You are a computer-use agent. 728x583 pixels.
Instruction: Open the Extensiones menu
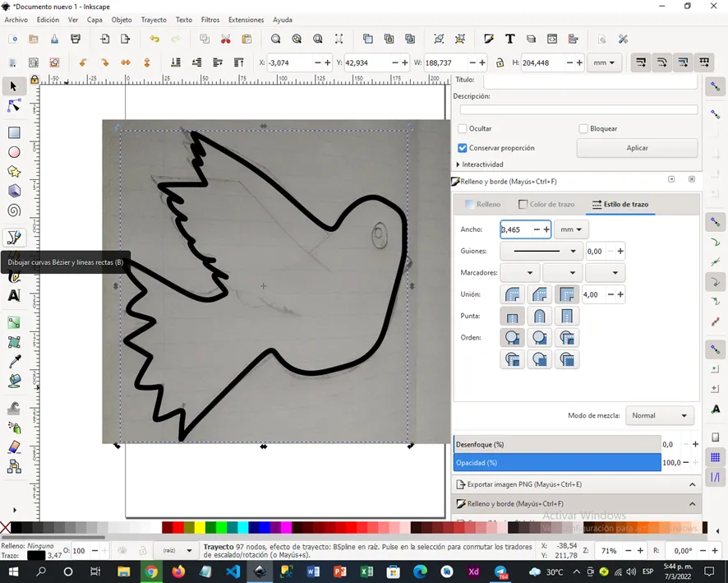point(246,20)
